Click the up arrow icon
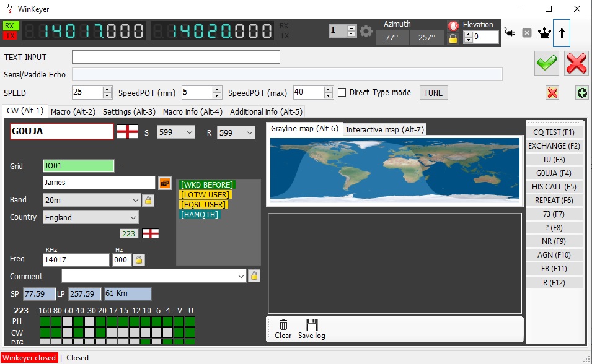592x364 pixels. 562,33
